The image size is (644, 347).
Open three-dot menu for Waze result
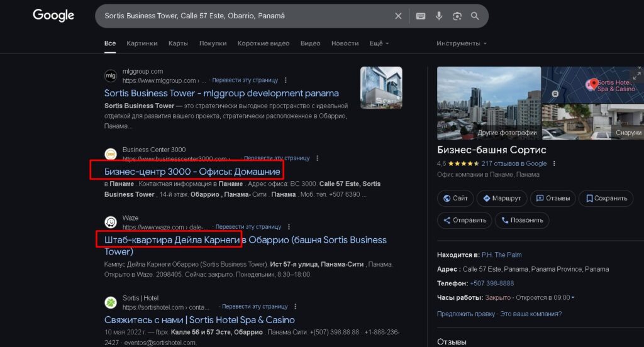289,227
